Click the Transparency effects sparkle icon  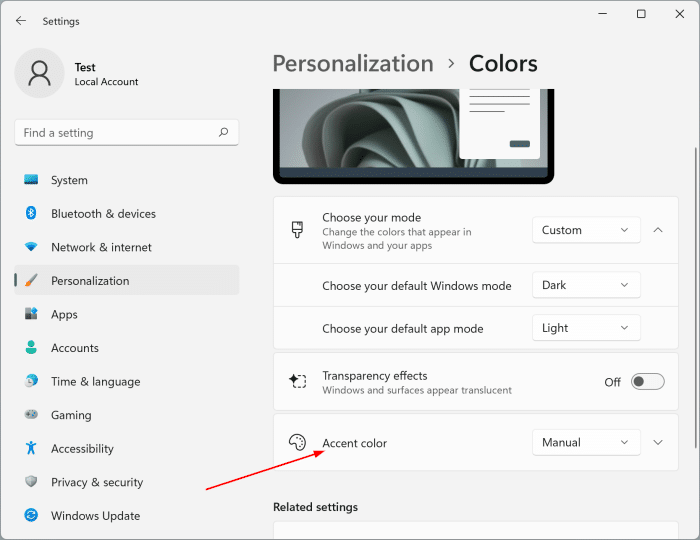click(297, 381)
